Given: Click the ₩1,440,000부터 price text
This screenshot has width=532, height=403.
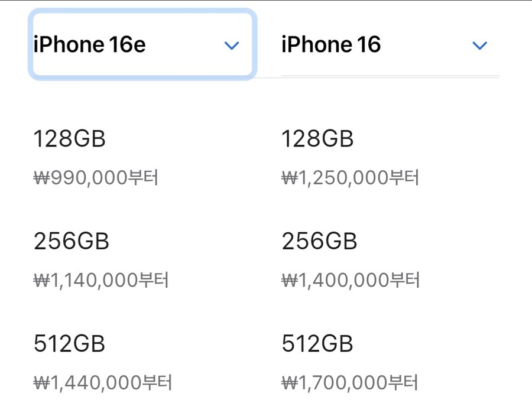Looking at the screenshot, I should (102, 382).
